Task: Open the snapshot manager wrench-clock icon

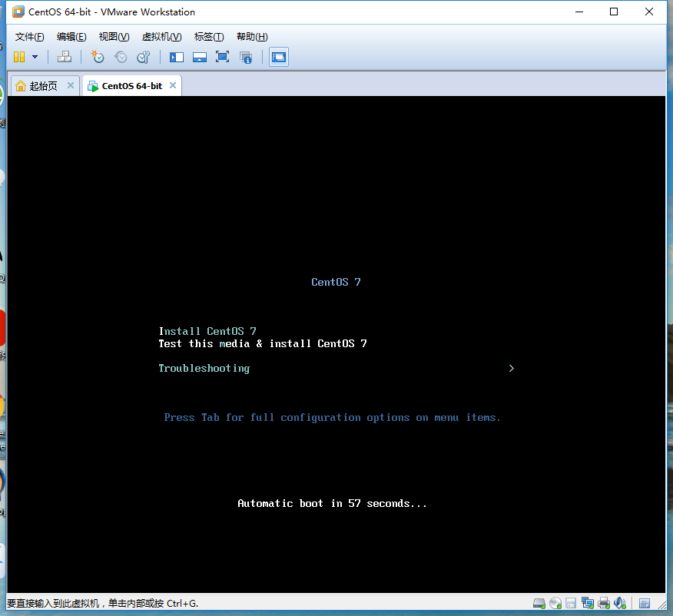Action: 144,57
